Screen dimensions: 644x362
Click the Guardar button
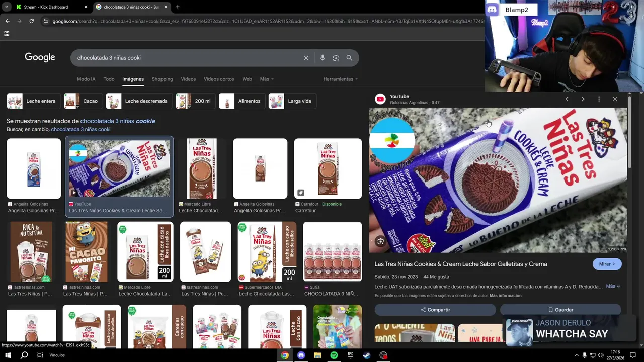coord(560,310)
